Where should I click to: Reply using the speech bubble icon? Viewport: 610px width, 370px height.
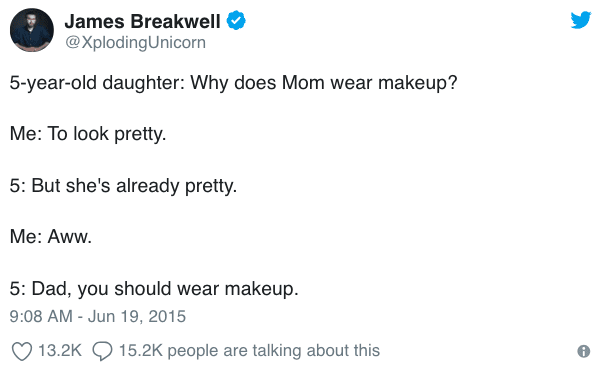point(102,351)
